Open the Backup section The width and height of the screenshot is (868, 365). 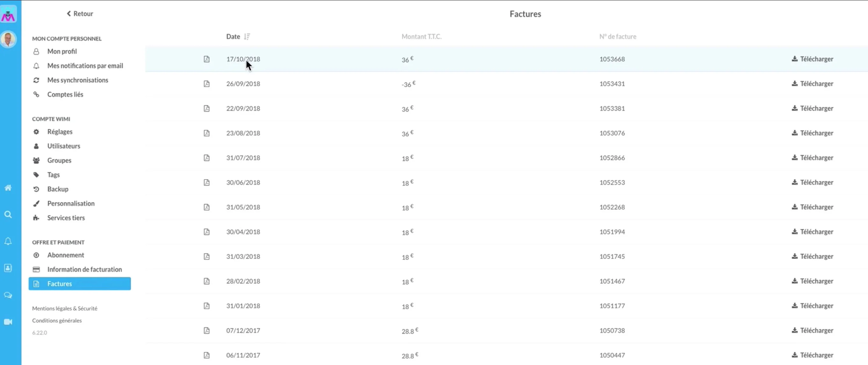[58, 189]
